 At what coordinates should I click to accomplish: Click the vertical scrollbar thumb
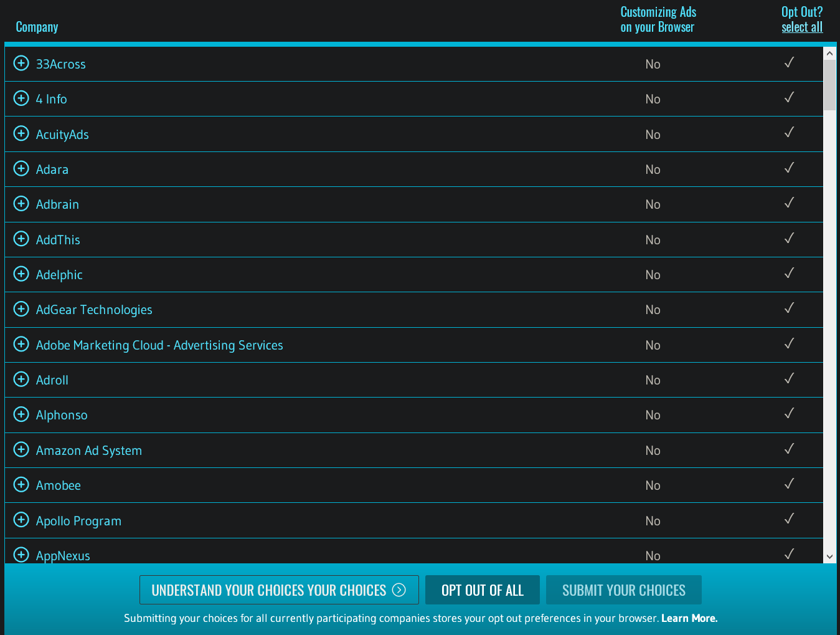tap(829, 85)
